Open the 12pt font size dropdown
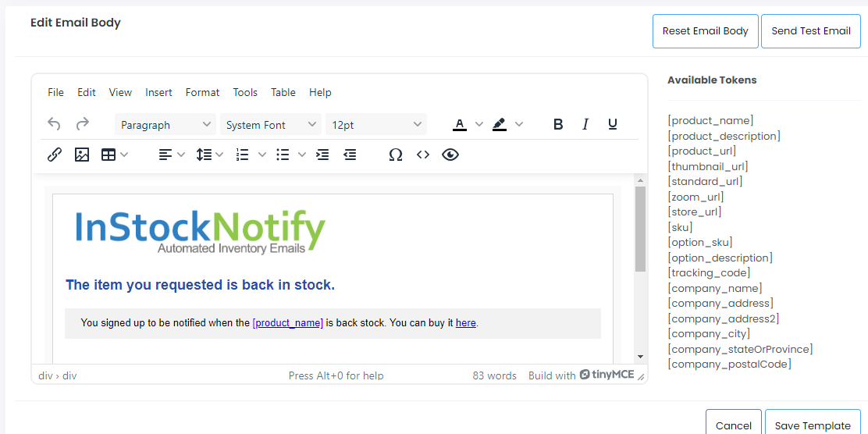868x434 pixels. click(x=376, y=125)
